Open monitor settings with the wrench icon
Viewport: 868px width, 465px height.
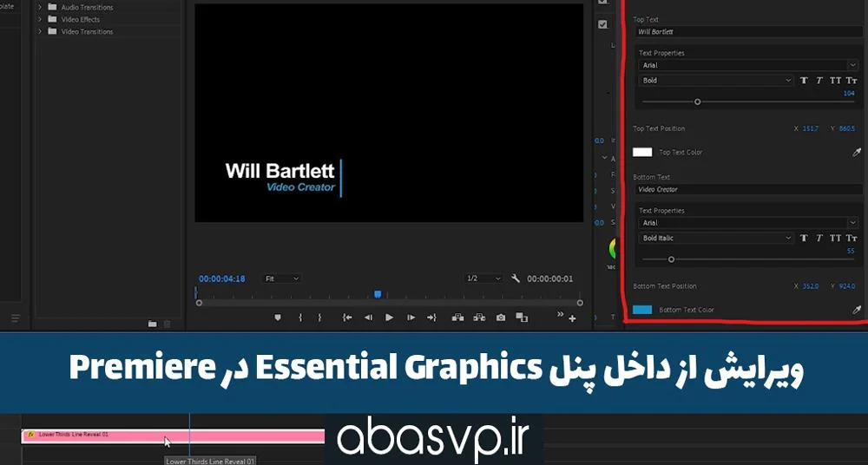[516, 278]
